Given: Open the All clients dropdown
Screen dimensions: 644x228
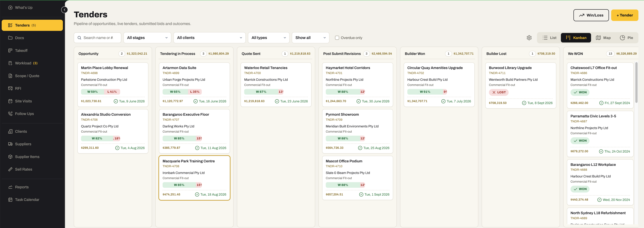Looking at the screenshot, I should coord(210,38).
